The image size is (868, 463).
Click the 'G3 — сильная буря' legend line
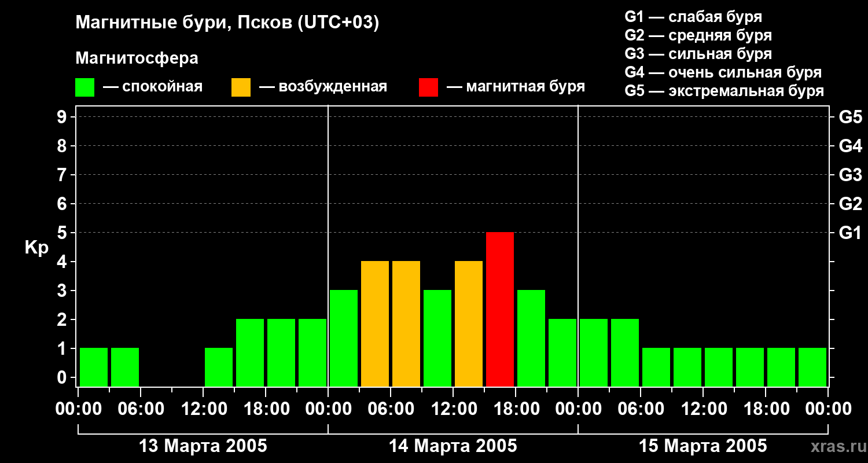pos(698,54)
